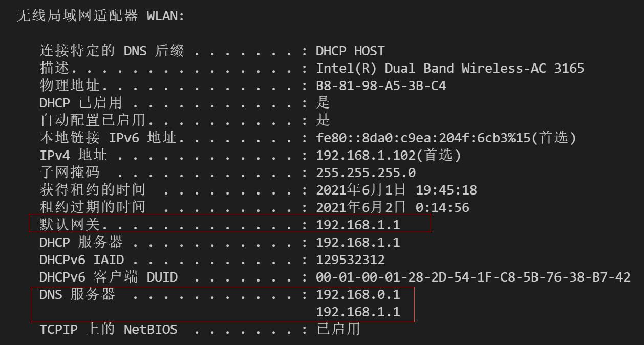Click the subnet mask 255.255.255.0
This screenshot has width=644, height=345.
[x=366, y=172]
